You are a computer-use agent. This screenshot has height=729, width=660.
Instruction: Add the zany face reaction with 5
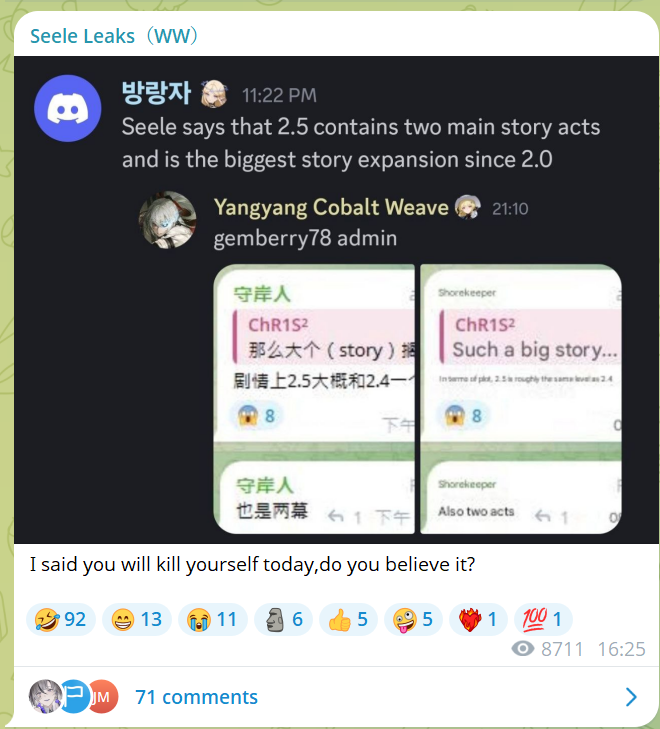point(413,619)
